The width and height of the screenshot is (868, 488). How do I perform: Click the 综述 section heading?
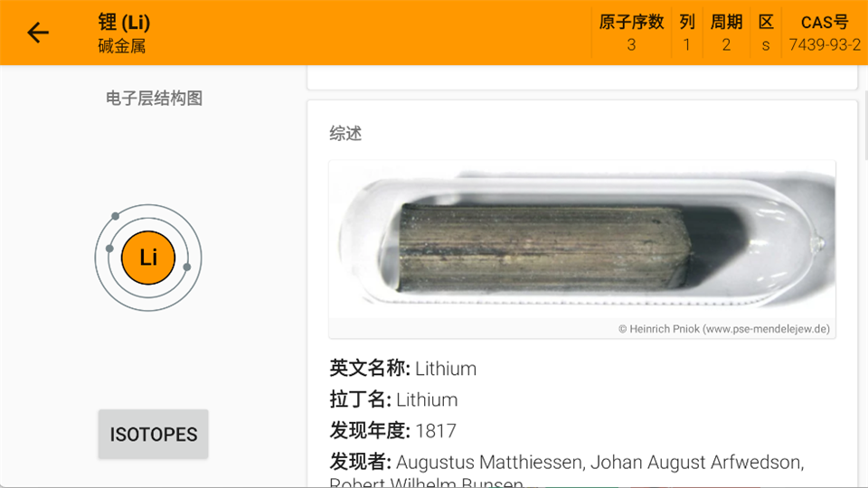tap(345, 134)
